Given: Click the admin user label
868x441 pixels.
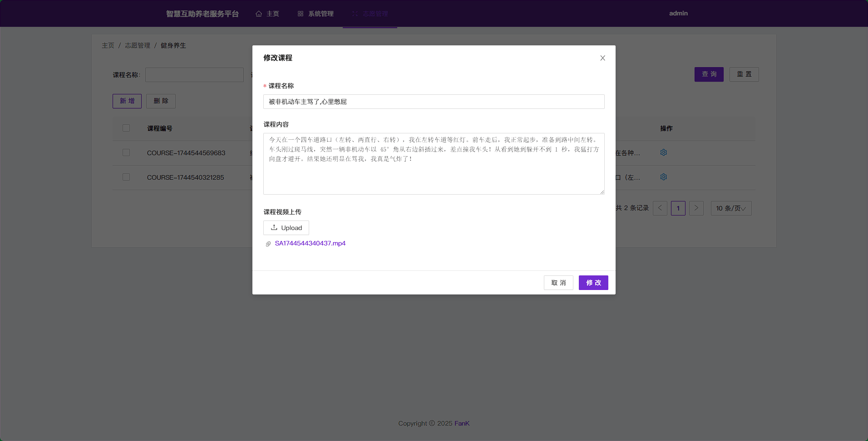Looking at the screenshot, I should pyautogui.click(x=678, y=13).
